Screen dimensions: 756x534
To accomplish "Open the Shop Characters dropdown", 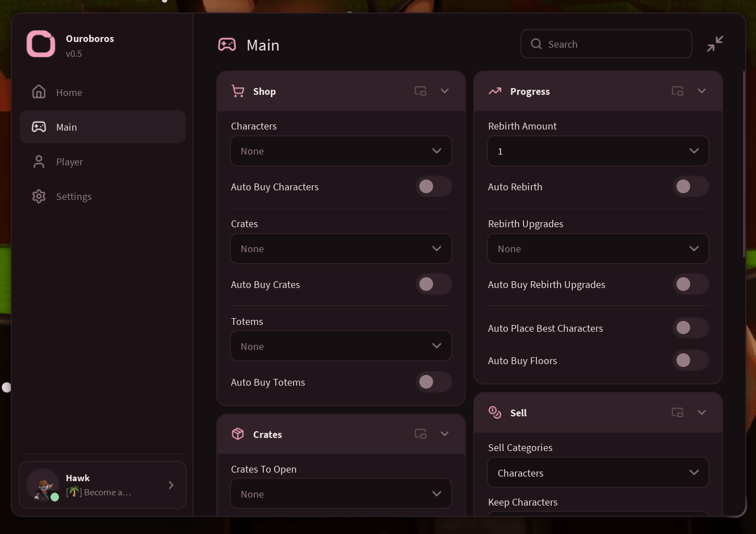I will pos(341,151).
